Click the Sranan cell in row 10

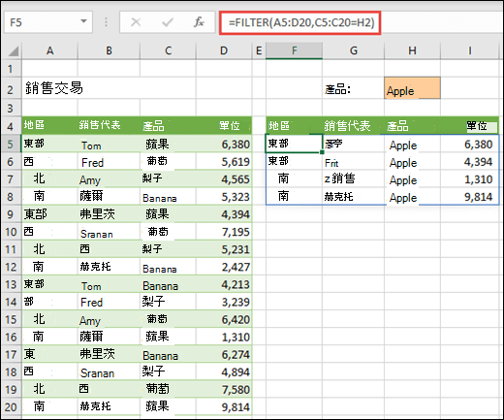[109, 232]
